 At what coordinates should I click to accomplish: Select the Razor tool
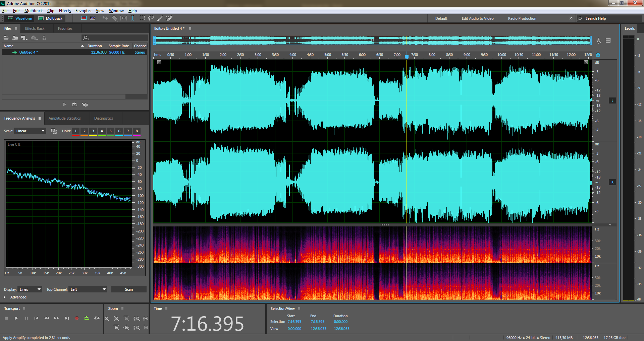pos(115,18)
